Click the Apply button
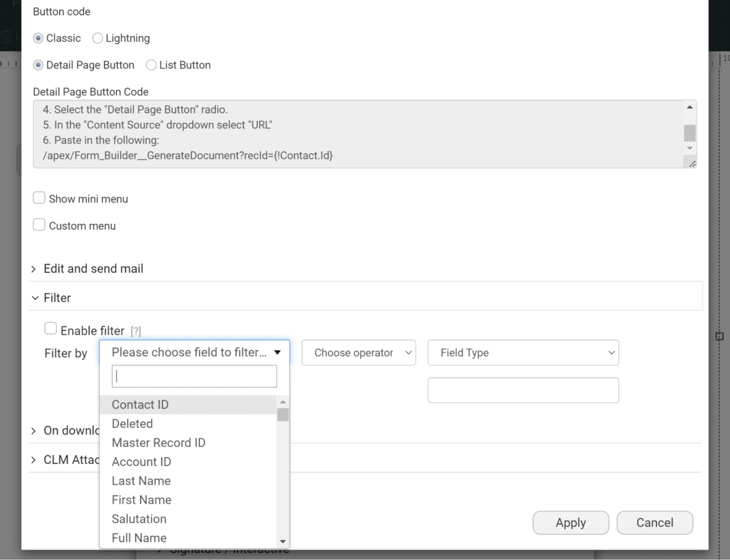Screen dimensions: 730x560 (x=571, y=522)
